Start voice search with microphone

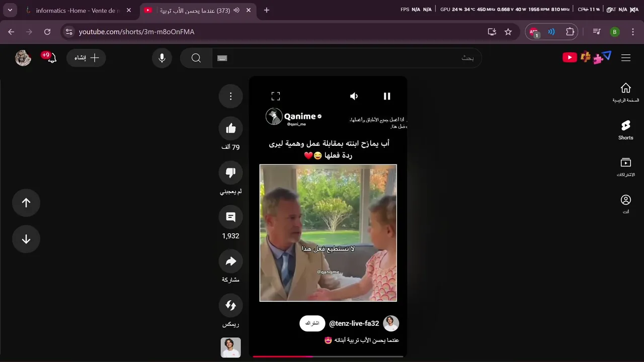click(x=162, y=58)
